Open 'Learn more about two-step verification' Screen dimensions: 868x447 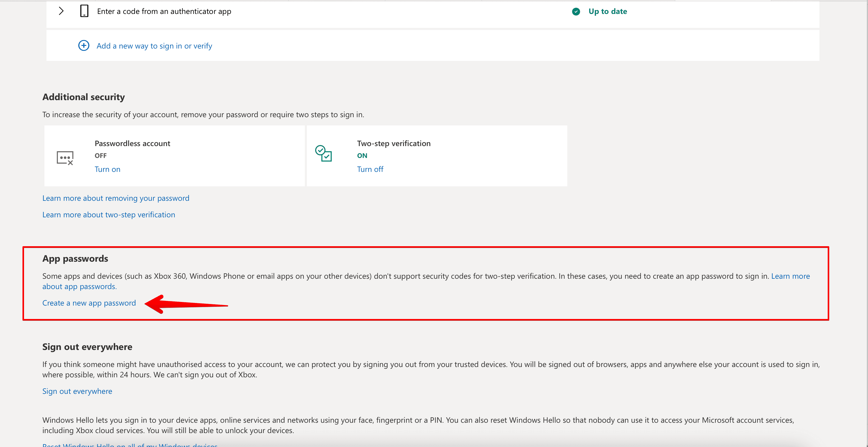(x=109, y=214)
